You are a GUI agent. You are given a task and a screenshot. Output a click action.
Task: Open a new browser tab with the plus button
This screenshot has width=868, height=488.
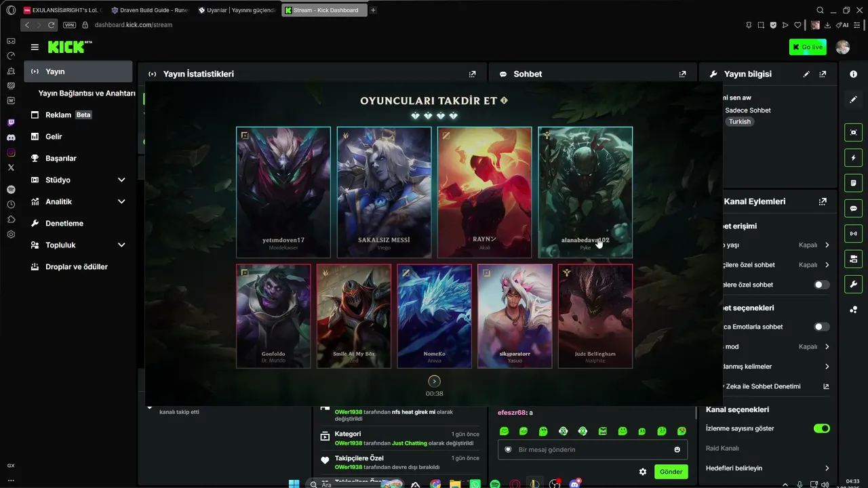click(x=373, y=10)
